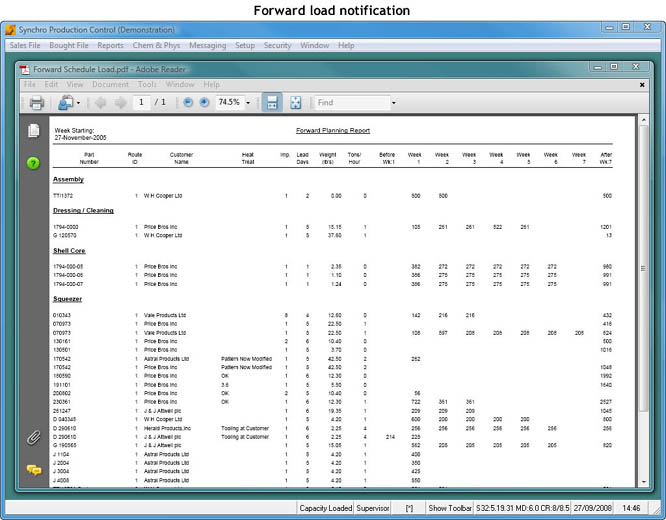The image size is (666, 520).
Task: Click part number G 120570
Action: click(x=65, y=235)
